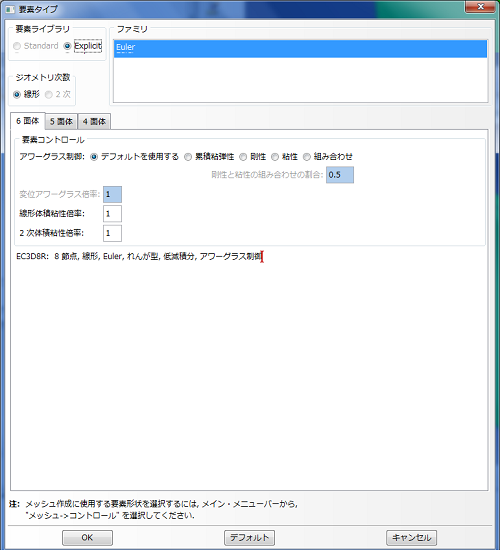The image size is (500, 552).
Task: Confirm with the OK button
Action: [87, 538]
